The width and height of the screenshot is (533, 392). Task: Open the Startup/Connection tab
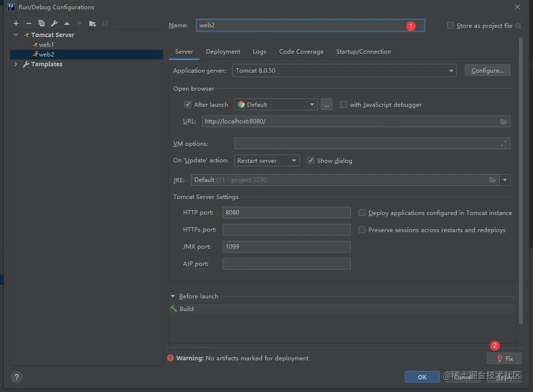coord(363,51)
